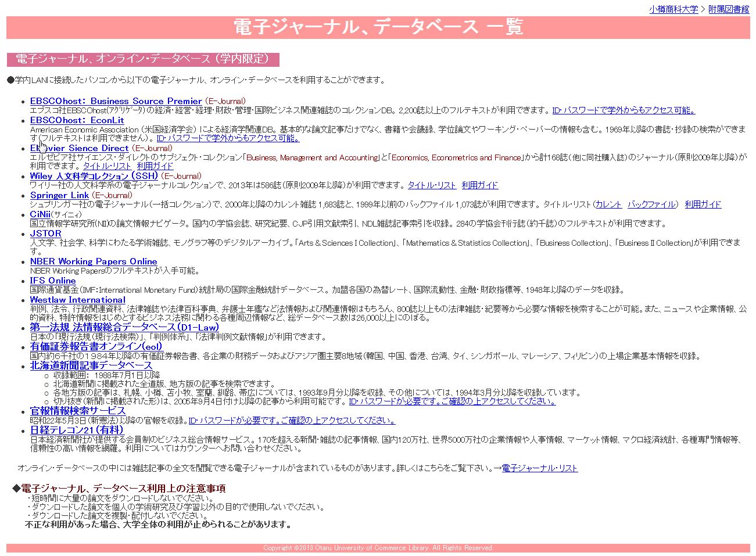756x556 pixels.
Task: Open 第一法規 法情報総合データベース (D1-Law)
Action: (x=124, y=327)
